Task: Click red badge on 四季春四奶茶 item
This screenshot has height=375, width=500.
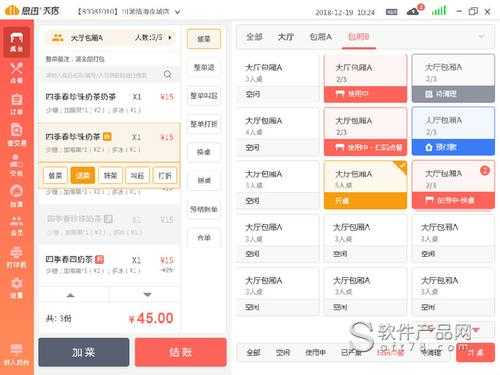Action: tap(100, 259)
